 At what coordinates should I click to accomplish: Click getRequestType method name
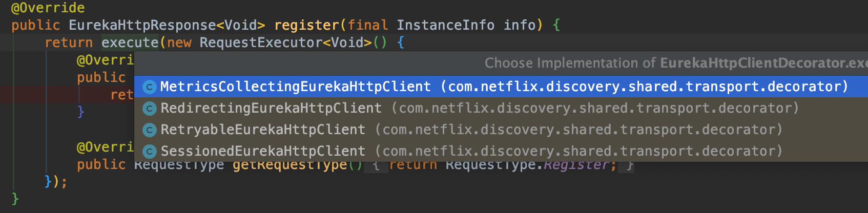coord(290,165)
